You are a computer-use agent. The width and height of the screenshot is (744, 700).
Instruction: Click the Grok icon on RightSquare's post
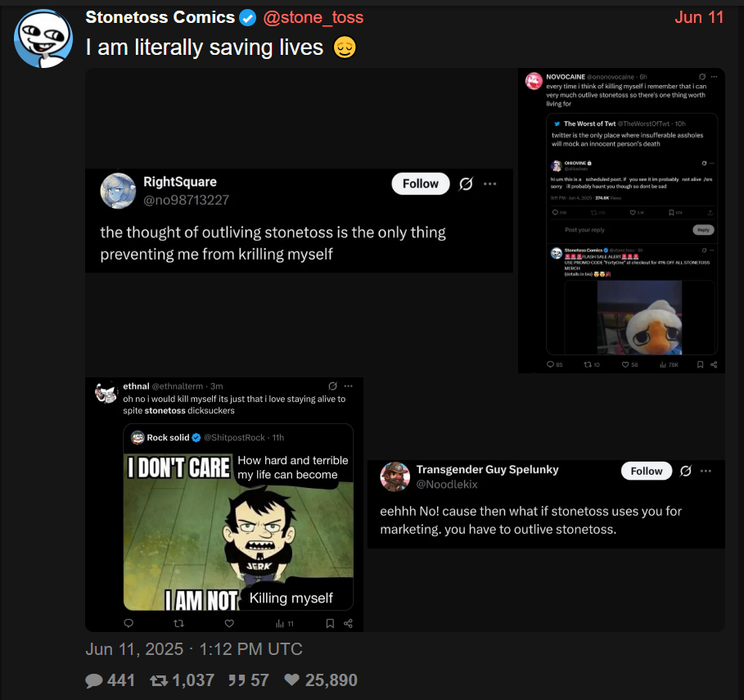click(466, 183)
